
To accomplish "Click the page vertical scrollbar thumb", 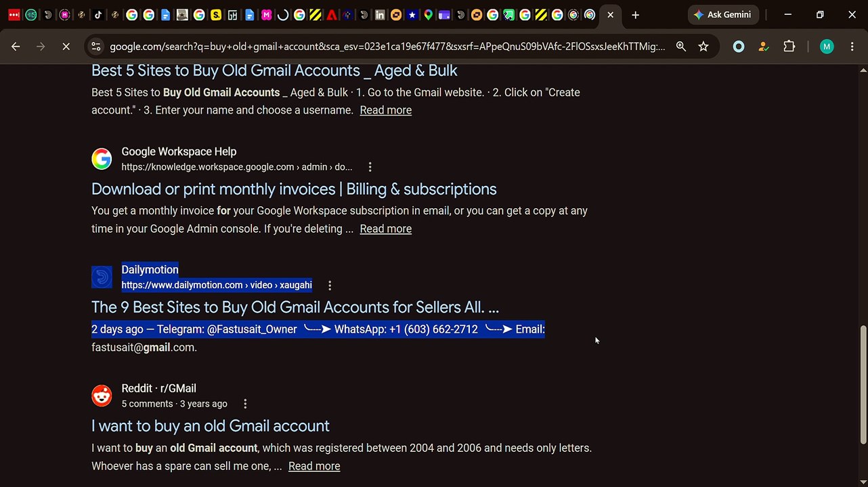I will point(863,384).
